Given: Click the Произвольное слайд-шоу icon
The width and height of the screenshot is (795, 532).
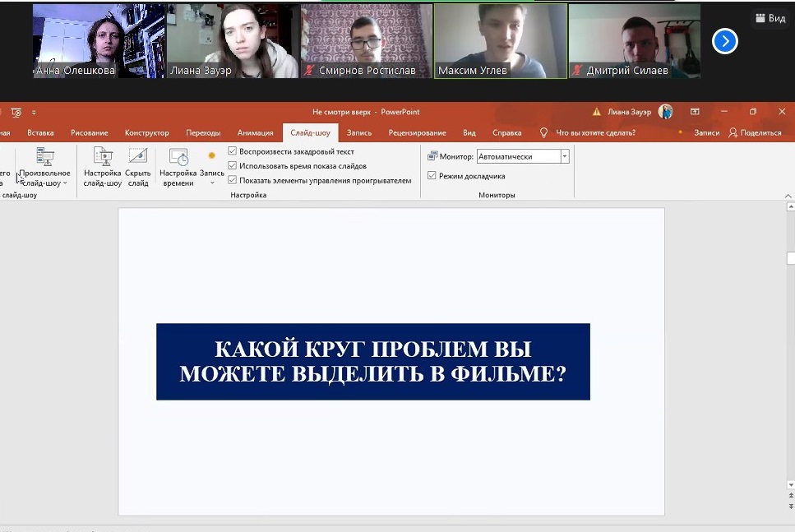Looking at the screenshot, I should [x=45, y=158].
